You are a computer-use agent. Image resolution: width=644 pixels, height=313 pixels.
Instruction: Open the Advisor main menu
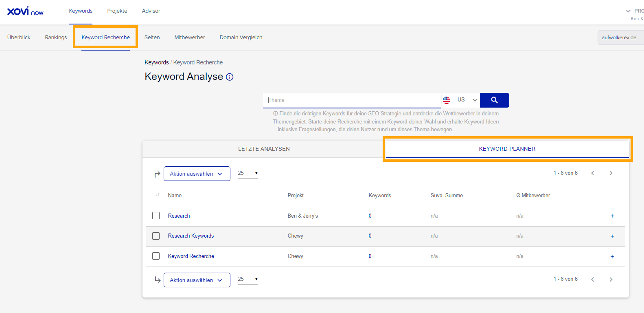coord(151,11)
